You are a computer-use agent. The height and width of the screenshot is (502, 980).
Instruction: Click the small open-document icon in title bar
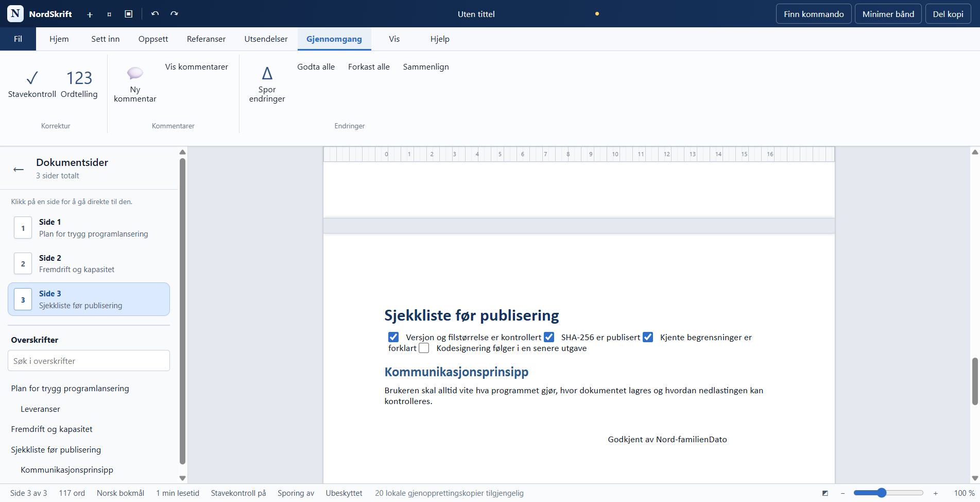pos(109,14)
